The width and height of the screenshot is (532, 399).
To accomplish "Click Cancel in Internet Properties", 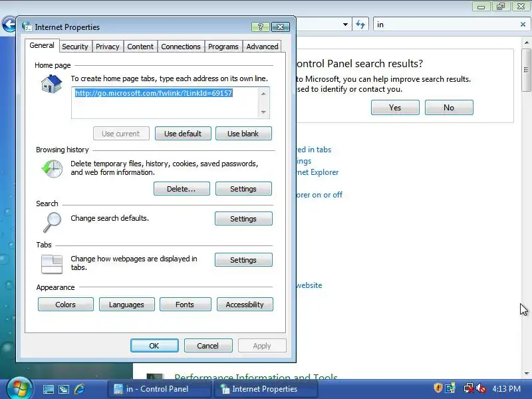I will click(x=208, y=345).
